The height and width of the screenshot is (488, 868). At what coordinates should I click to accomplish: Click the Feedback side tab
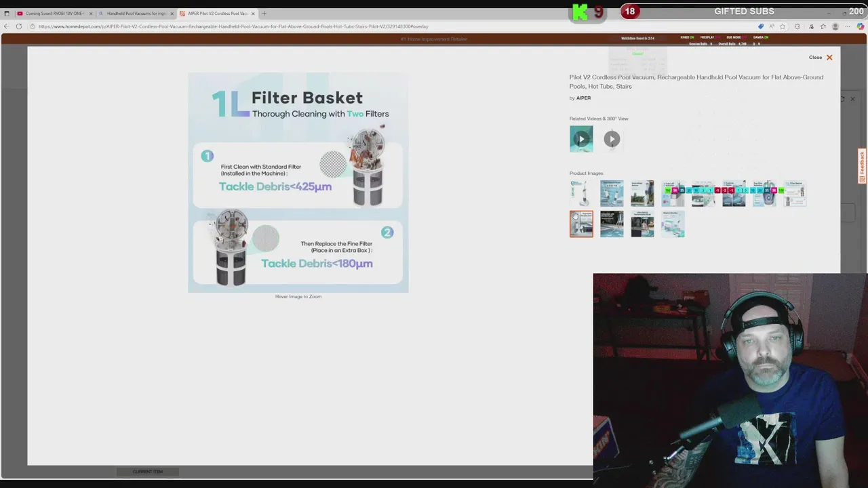(862, 166)
